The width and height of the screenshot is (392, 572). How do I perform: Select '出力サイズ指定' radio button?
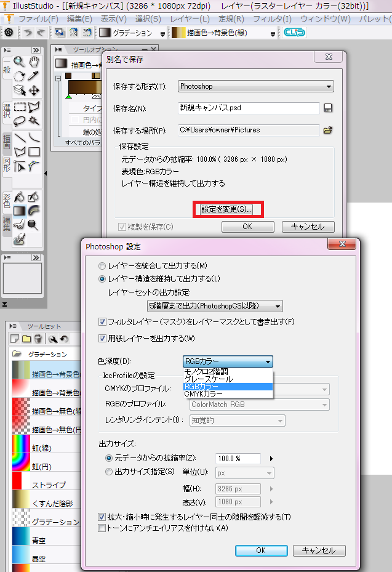[x=109, y=472]
